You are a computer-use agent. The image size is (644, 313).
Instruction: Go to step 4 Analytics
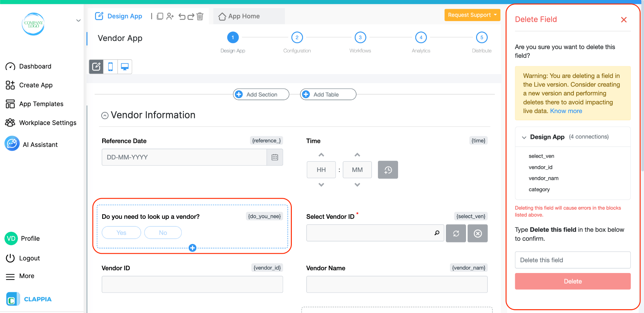(421, 37)
